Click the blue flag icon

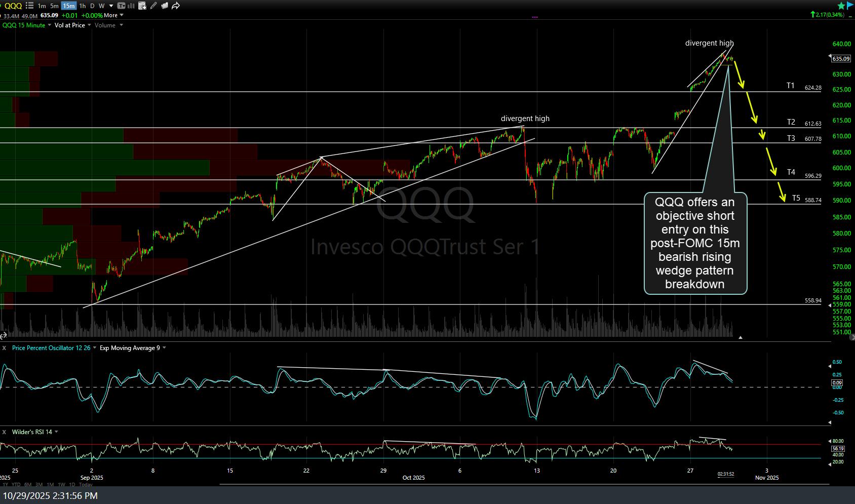click(850, 6)
